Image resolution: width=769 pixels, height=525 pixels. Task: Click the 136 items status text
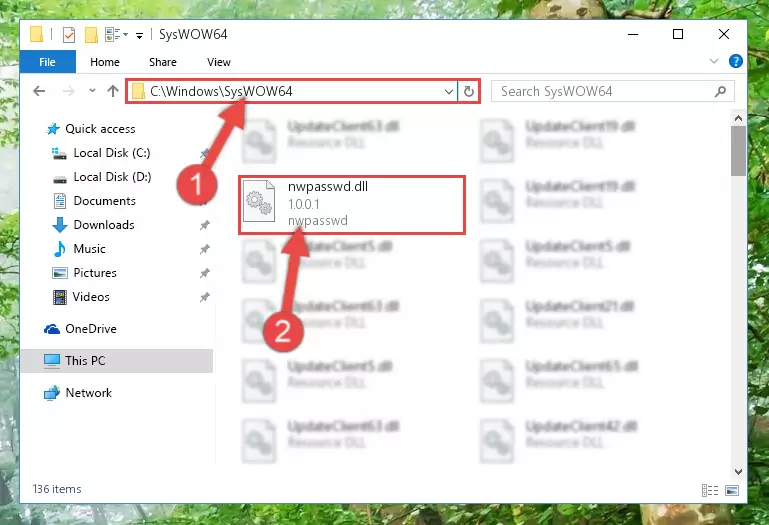click(57, 490)
